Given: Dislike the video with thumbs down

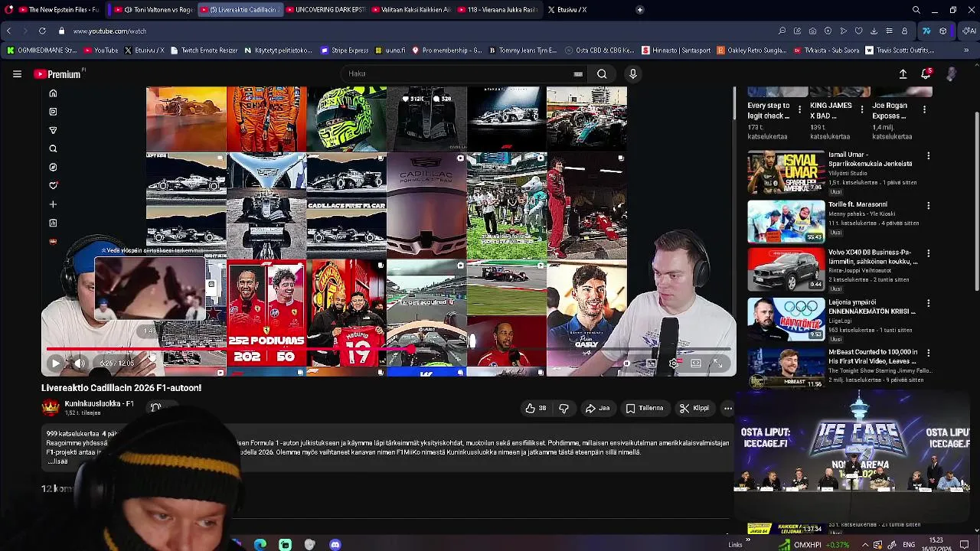Looking at the screenshot, I should (x=563, y=409).
